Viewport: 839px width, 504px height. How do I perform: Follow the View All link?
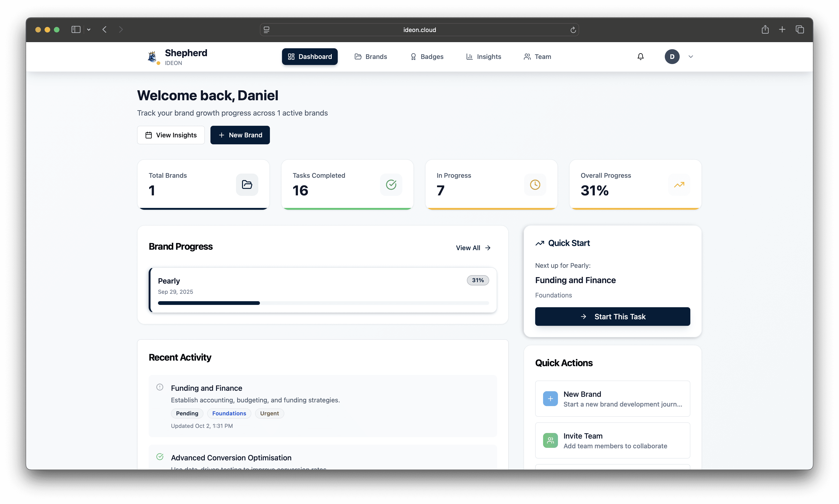click(x=473, y=248)
